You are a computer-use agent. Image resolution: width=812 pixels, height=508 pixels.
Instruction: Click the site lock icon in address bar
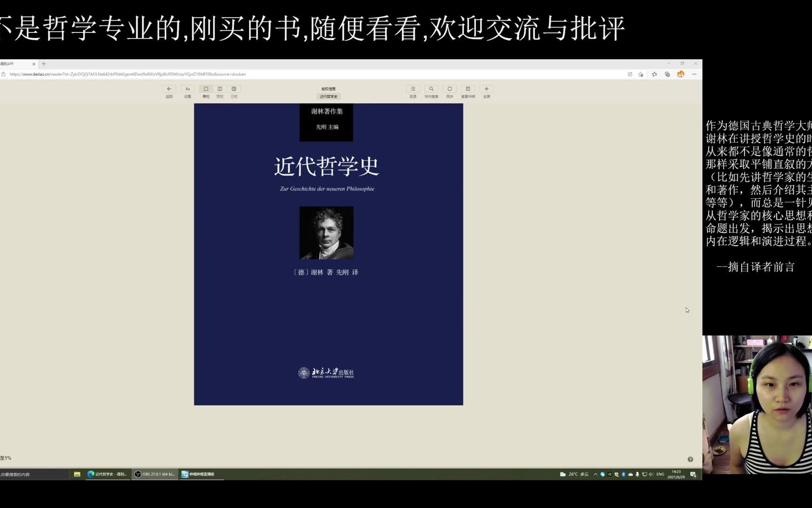tap(3, 74)
